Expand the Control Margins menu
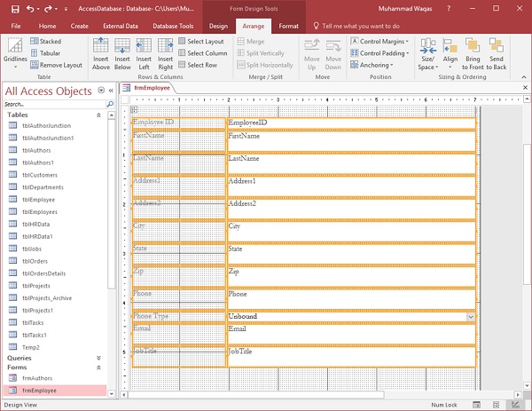Image resolution: width=532 pixels, height=411 pixels. coord(381,42)
